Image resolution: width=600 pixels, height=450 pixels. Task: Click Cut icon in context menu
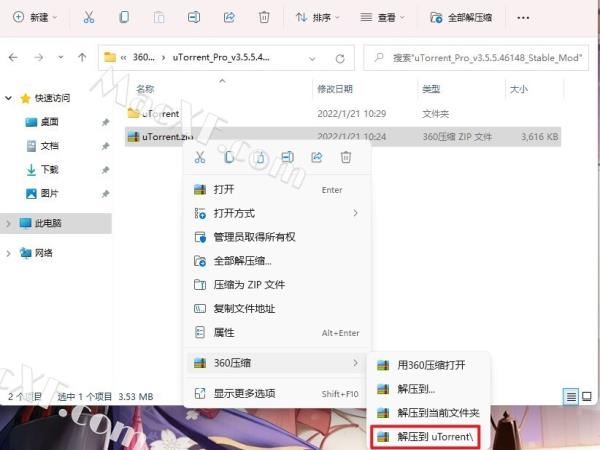pos(200,157)
